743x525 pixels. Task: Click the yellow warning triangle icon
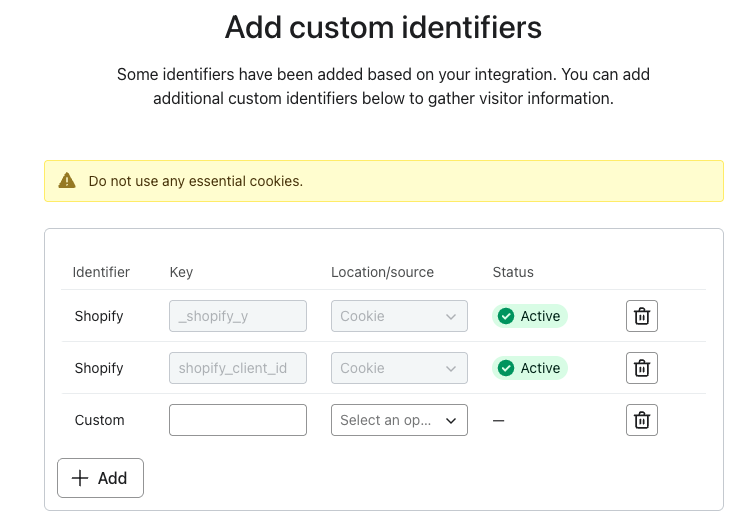[x=67, y=181]
